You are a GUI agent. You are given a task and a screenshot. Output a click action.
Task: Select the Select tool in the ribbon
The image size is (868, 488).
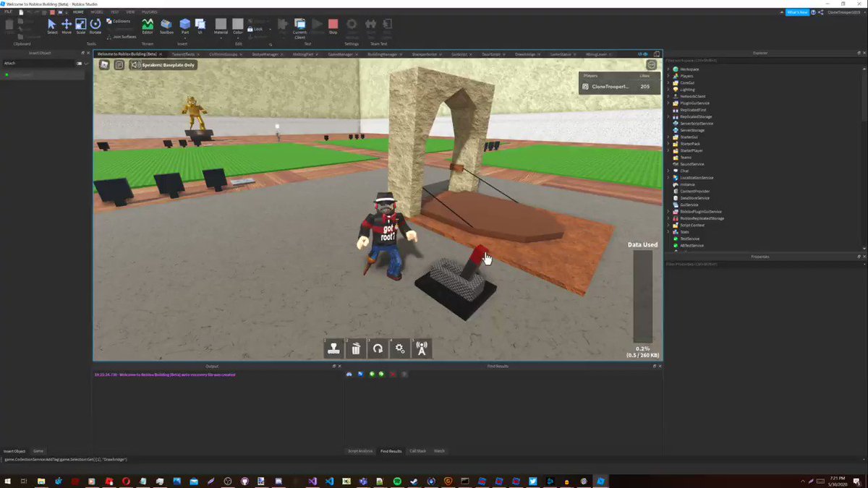coord(52,26)
